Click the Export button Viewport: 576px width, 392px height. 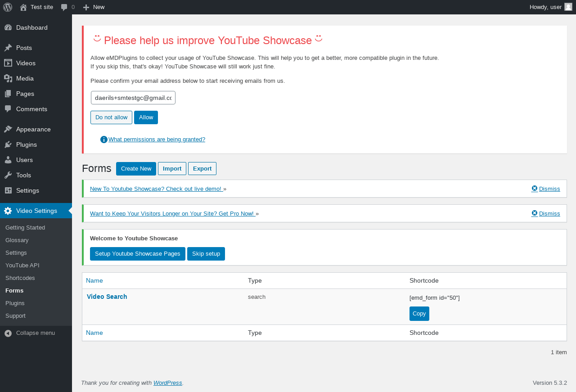tap(202, 169)
